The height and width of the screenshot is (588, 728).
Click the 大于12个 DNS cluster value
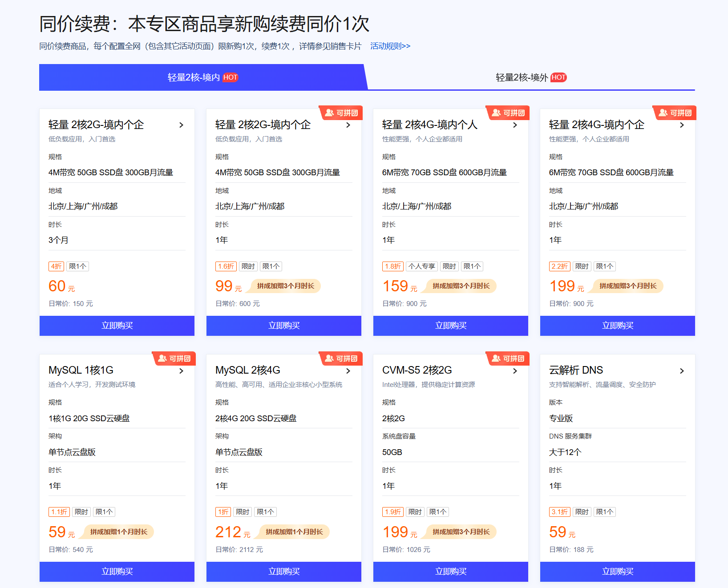(565, 452)
